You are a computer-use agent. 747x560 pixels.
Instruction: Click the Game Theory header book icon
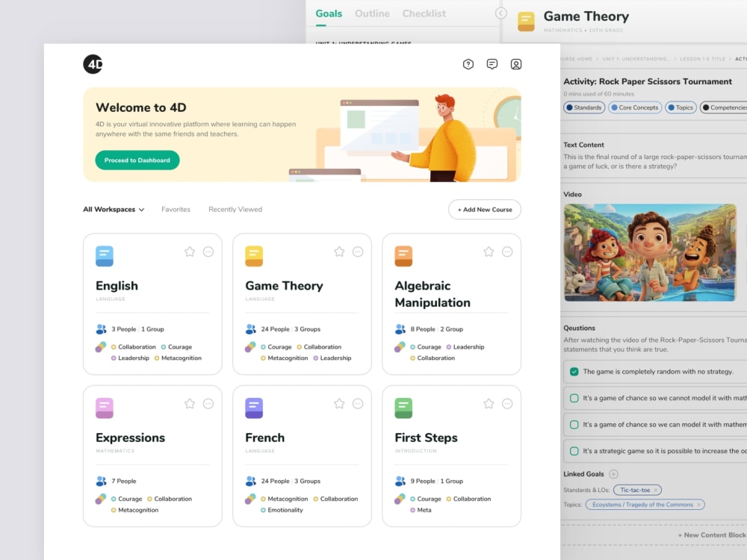[526, 22]
